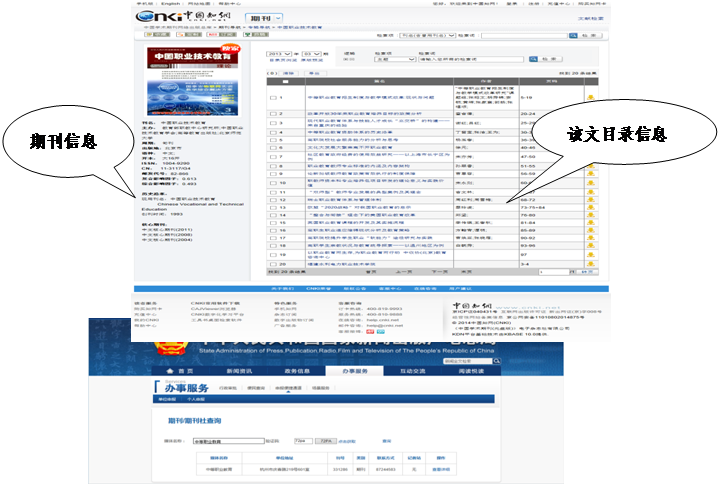
Task: Click home icon tab 首页 on government site
Action: (180, 371)
